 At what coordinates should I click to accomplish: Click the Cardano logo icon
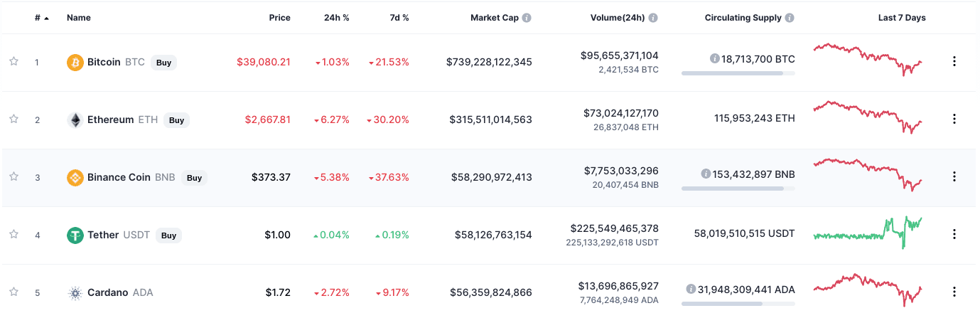(x=75, y=293)
